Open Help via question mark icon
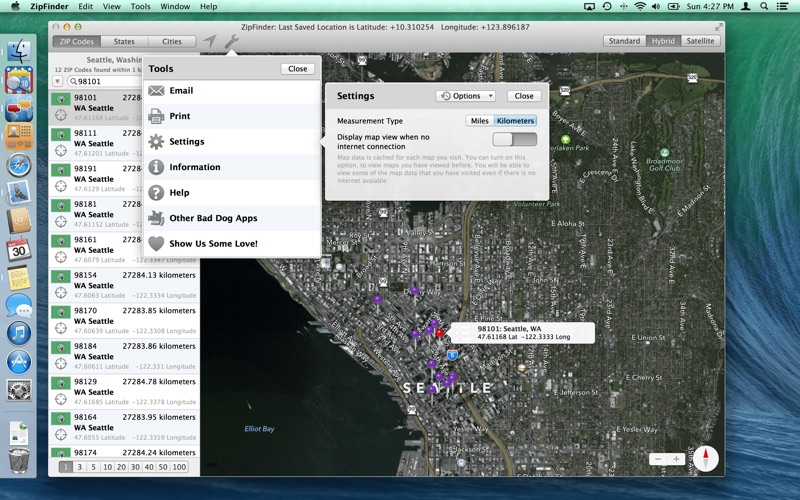Screen dimensions: 800x500 pyautogui.click(x=156, y=193)
